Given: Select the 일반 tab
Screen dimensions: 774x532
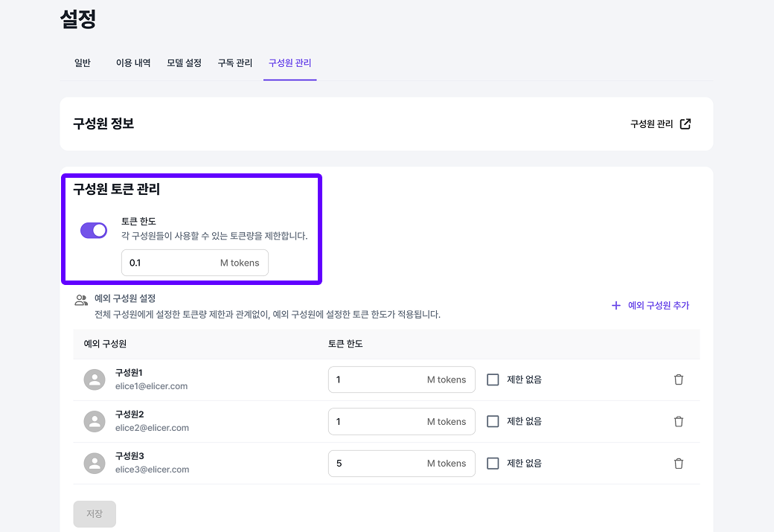Looking at the screenshot, I should [83, 63].
